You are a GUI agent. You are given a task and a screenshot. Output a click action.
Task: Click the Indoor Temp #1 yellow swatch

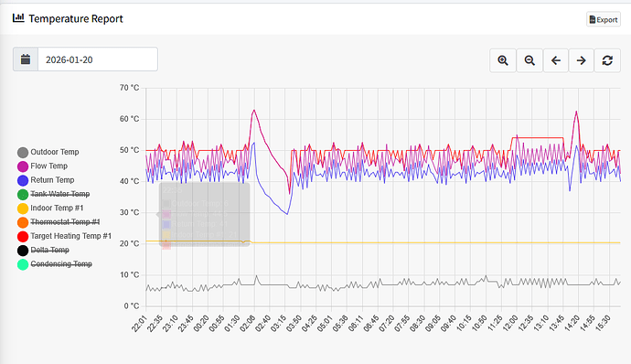click(x=23, y=209)
